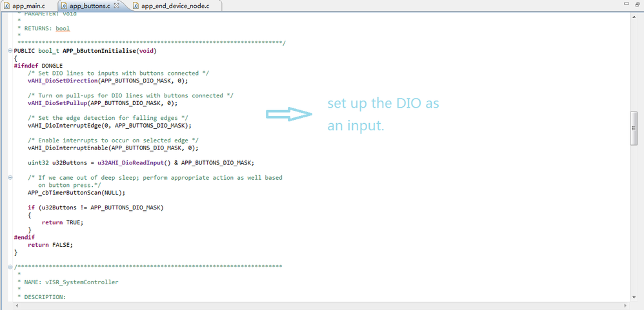The width and height of the screenshot is (644, 310).
Task: Collapse the deep sleep comment fold
Action: click(10, 177)
